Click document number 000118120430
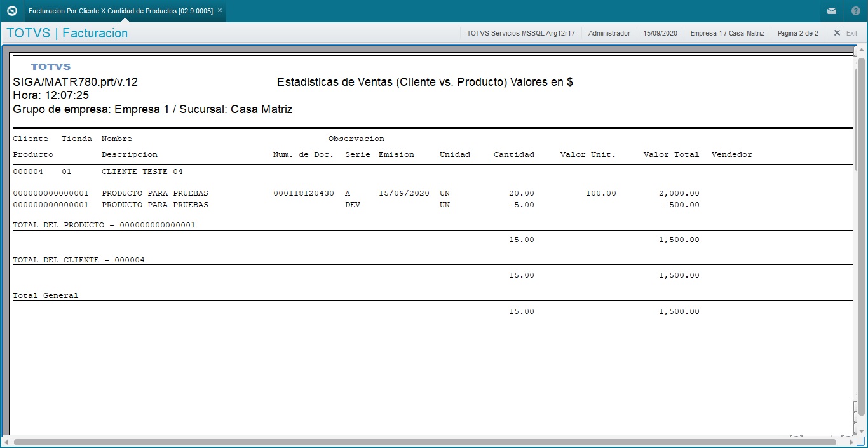Image resolution: width=868 pixels, height=448 pixels. pyautogui.click(x=303, y=193)
